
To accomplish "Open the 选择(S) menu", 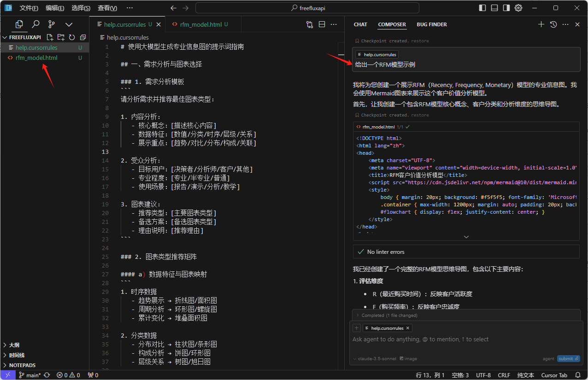I will point(81,8).
